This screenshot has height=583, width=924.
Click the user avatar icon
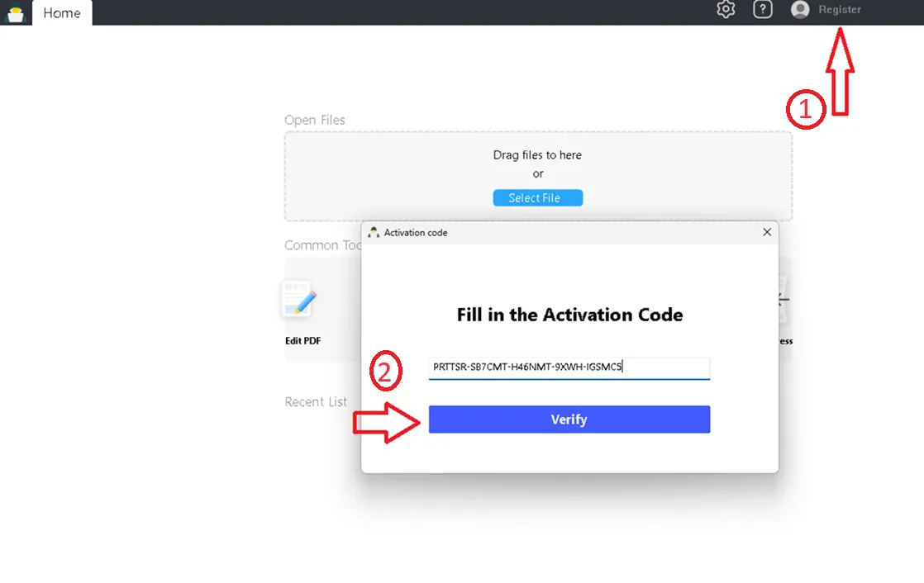(x=799, y=10)
